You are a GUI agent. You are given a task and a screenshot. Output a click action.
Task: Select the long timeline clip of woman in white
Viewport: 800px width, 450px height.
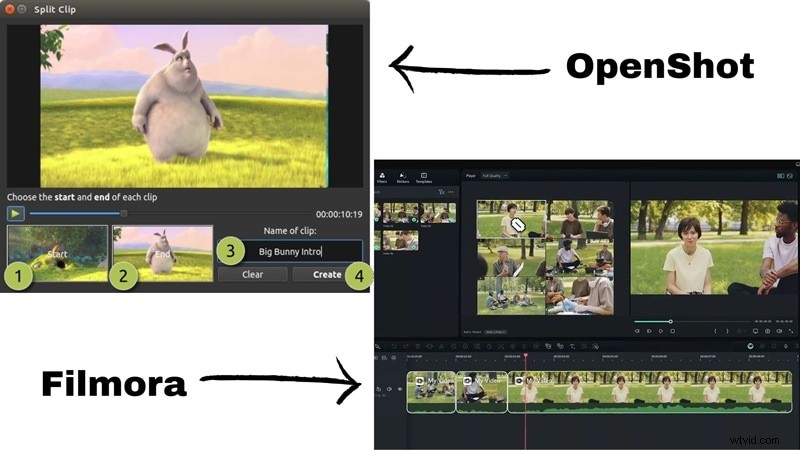(650, 392)
